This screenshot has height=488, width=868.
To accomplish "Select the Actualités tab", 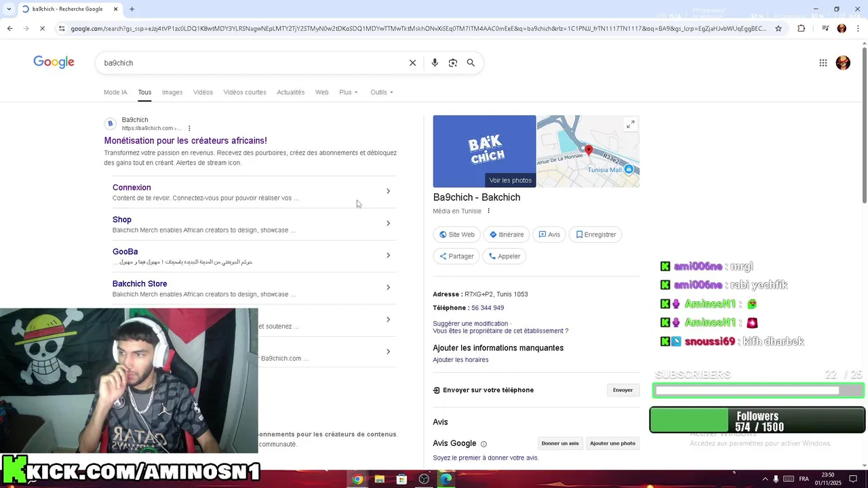I will [x=290, y=92].
